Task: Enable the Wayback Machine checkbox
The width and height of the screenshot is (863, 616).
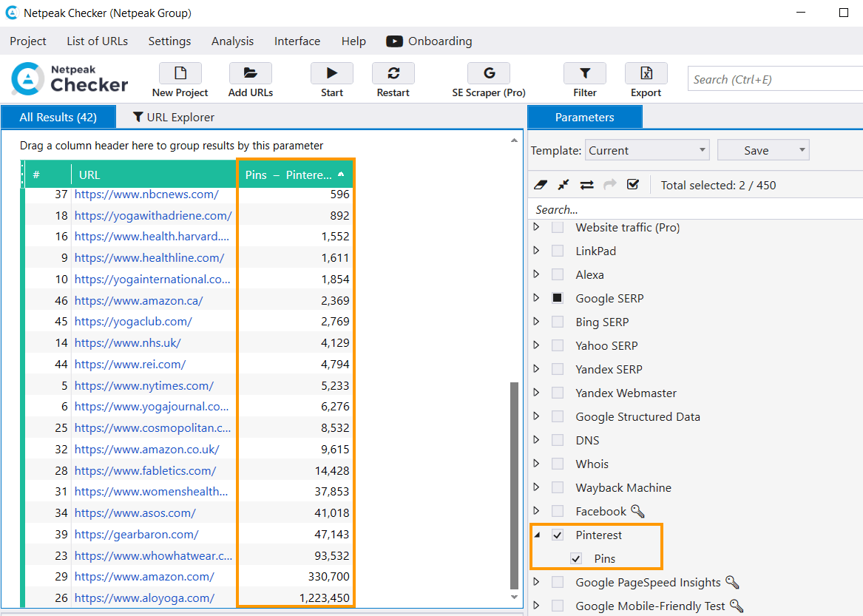Action: 558,488
